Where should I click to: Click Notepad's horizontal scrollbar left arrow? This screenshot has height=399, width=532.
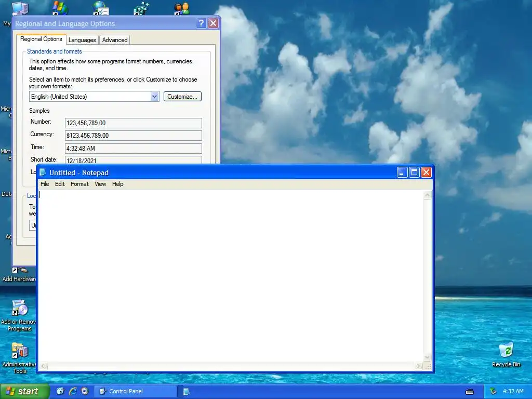point(43,366)
